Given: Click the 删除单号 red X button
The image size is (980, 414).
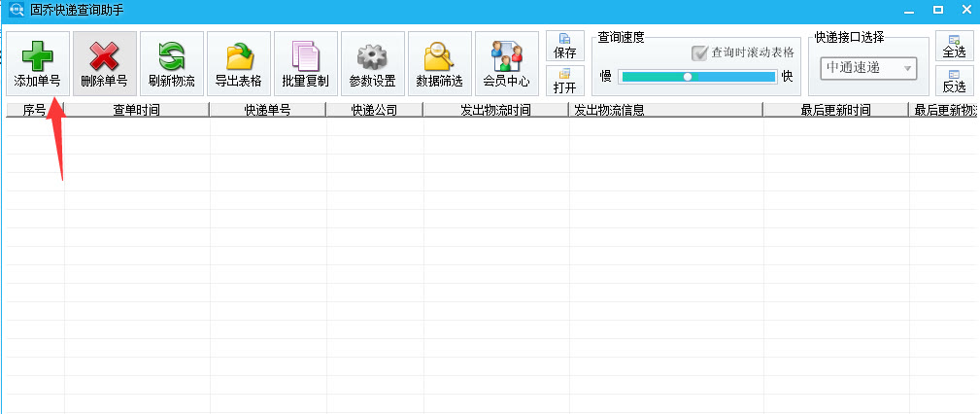Looking at the screenshot, I should coord(104,64).
